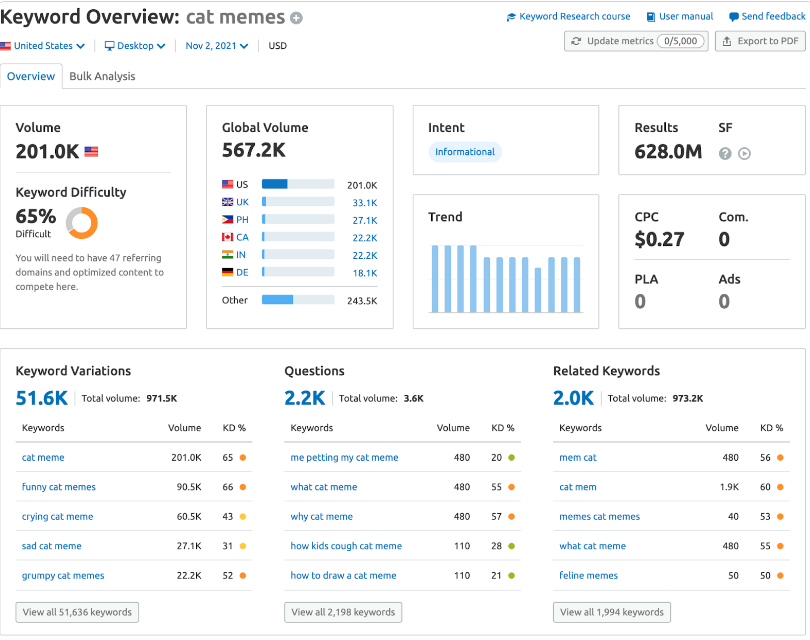Open the funny cat memes keyword link
810x640 pixels.
(x=59, y=487)
